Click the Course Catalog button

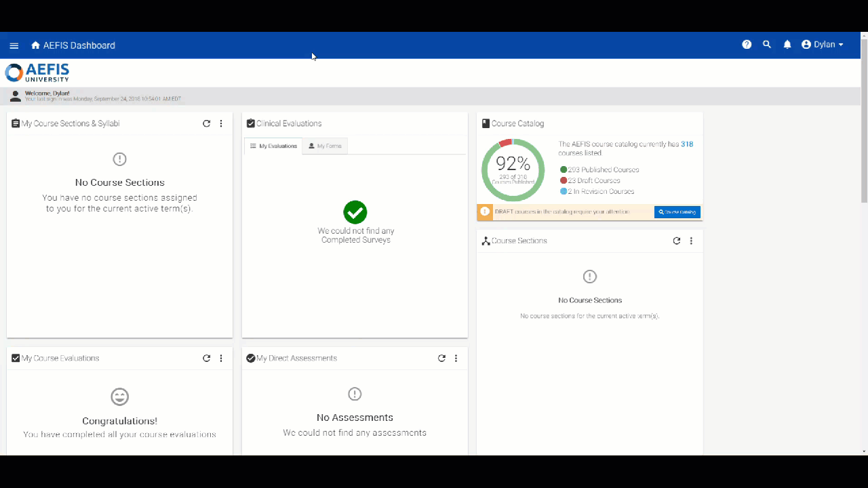677,212
